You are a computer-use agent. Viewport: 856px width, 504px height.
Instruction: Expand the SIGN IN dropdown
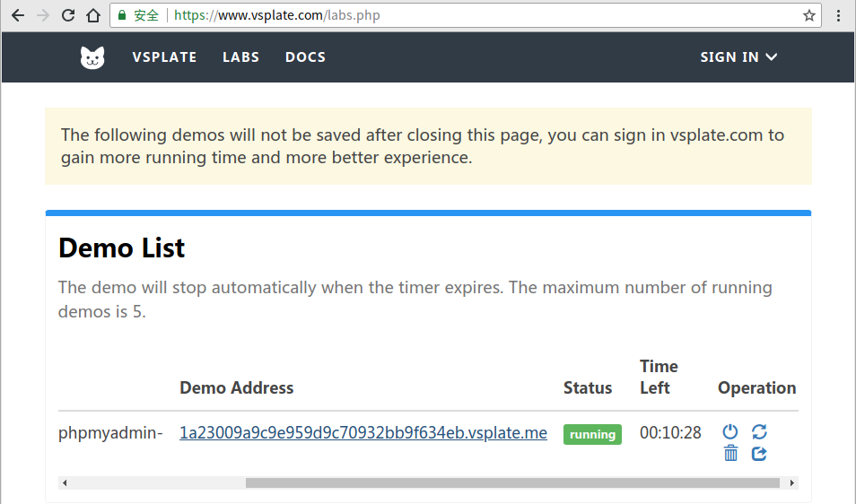pos(738,57)
